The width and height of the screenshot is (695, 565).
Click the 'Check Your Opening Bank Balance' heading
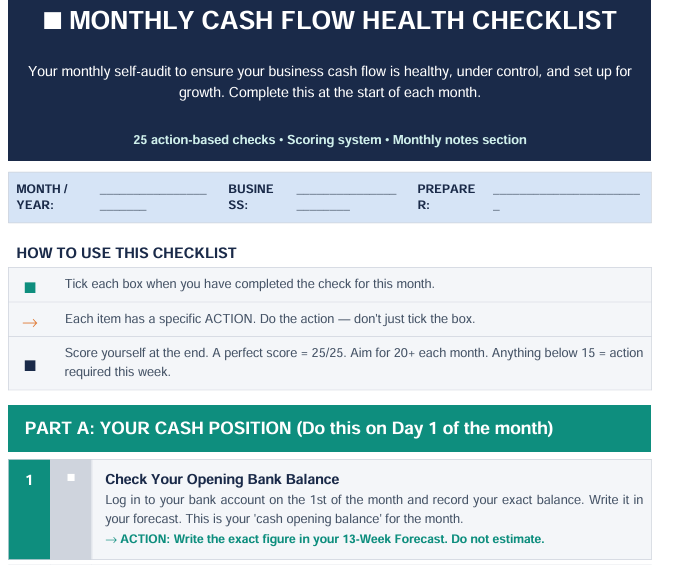click(x=222, y=479)
